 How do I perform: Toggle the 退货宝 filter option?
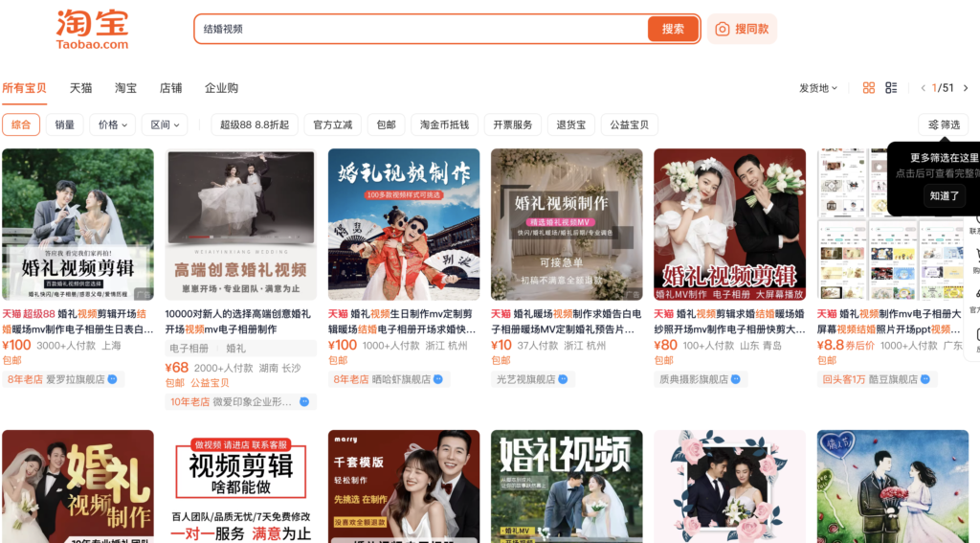tap(571, 124)
